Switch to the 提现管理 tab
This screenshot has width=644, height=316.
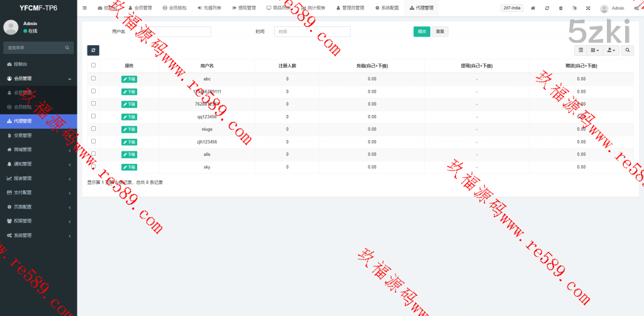pyautogui.click(x=243, y=8)
